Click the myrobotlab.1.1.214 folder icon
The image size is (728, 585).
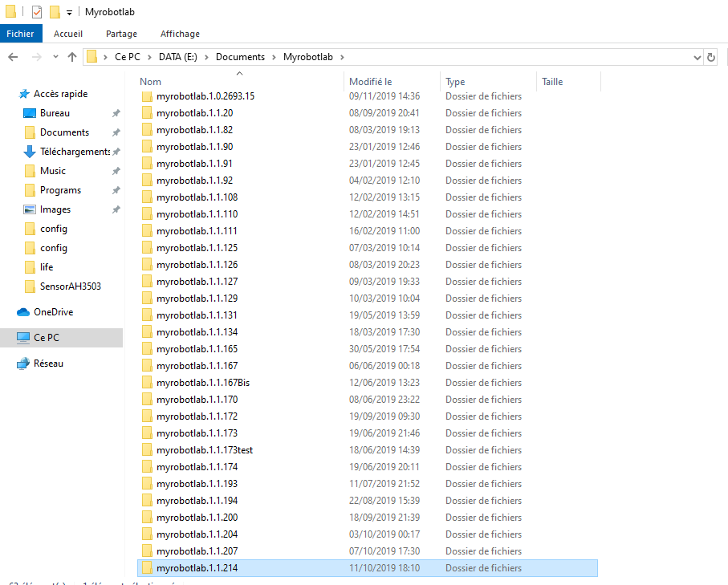[x=147, y=568]
